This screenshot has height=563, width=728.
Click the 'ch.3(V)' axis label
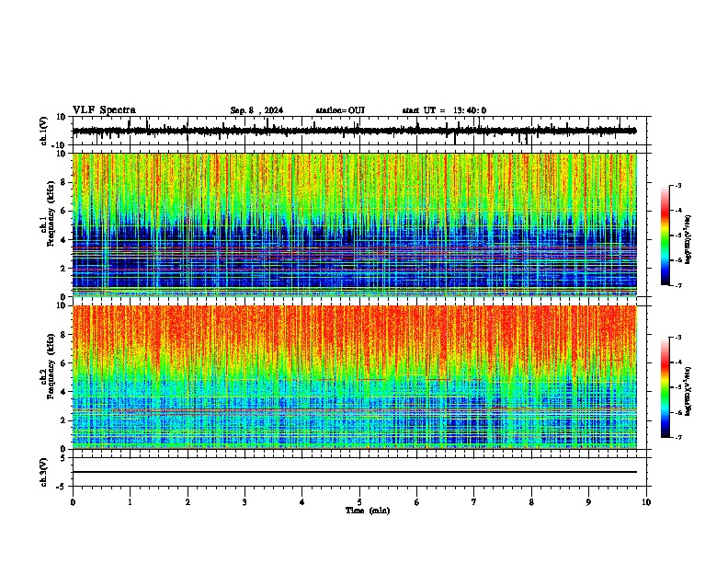point(44,472)
